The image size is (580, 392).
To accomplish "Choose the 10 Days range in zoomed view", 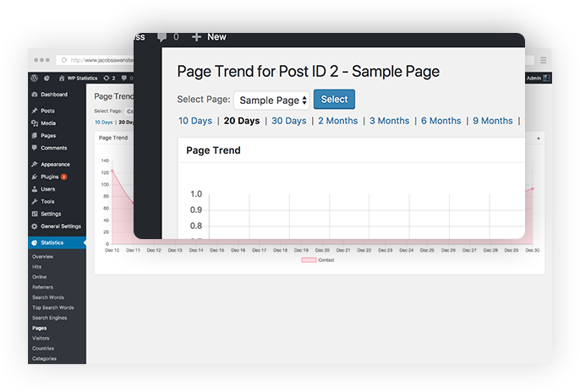I will coord(195,121).
